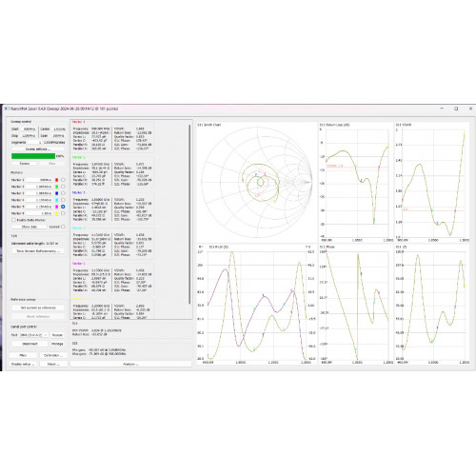This screenshot has width=476, height=476.
Task: Click the Estimated cable length text
Action: coord(35,244)
